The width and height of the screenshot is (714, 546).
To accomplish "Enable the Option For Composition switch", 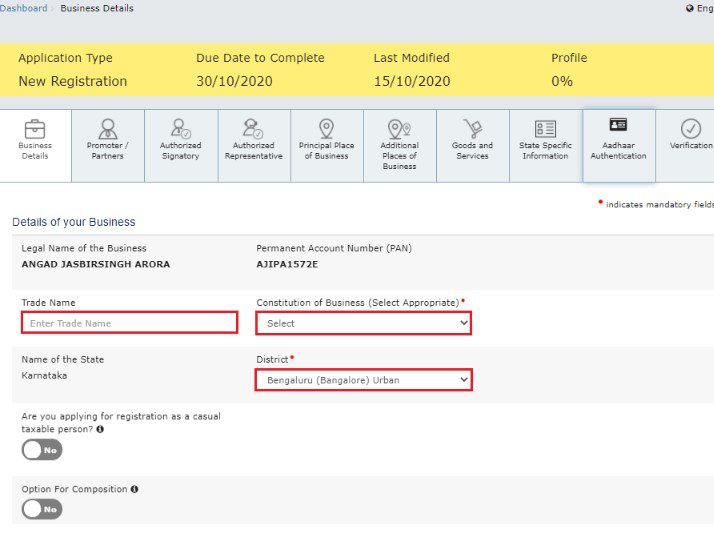I will (x=42, y=510).
